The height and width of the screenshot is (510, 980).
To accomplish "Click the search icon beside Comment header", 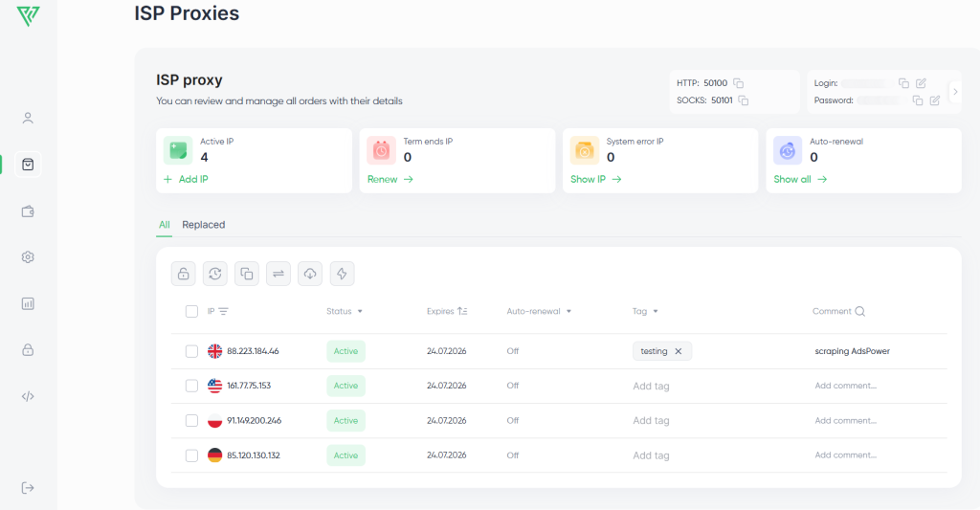I will 860,311.
